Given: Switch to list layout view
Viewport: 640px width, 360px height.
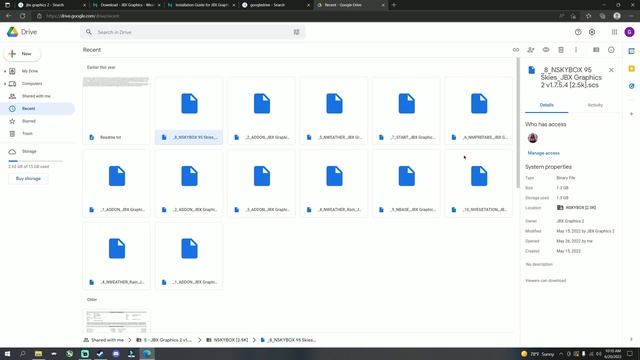Looking at the screenshot, I should click(x=596, y=50).
